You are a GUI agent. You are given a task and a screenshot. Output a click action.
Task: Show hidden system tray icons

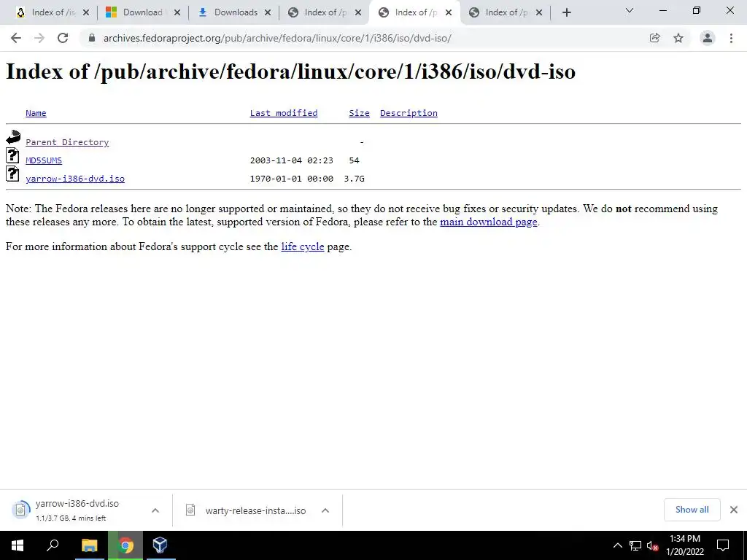617,545
